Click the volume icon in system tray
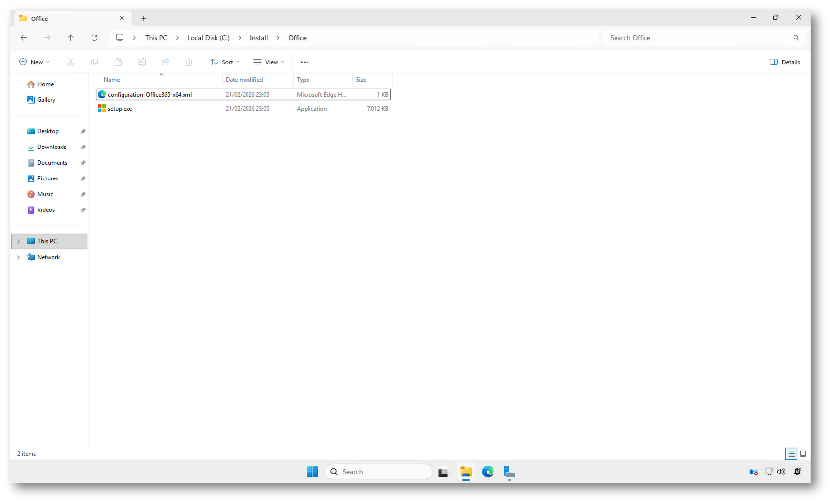Viewport: 832px width, 504px height. (x=781, y=472)
